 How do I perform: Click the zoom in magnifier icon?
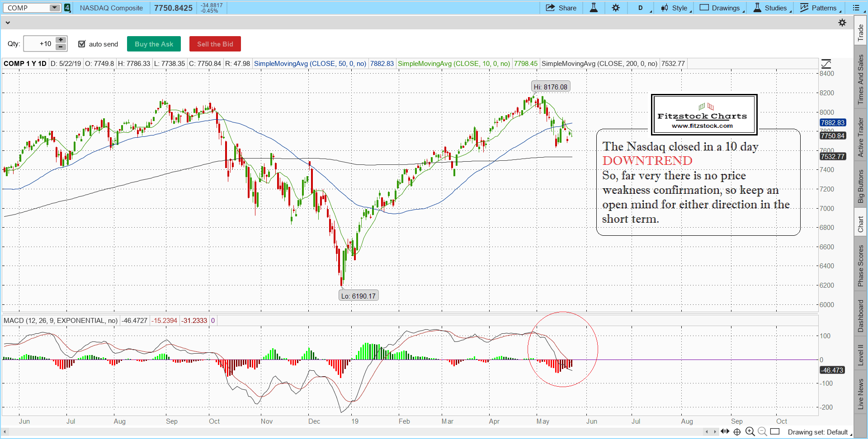coord(750,431)
